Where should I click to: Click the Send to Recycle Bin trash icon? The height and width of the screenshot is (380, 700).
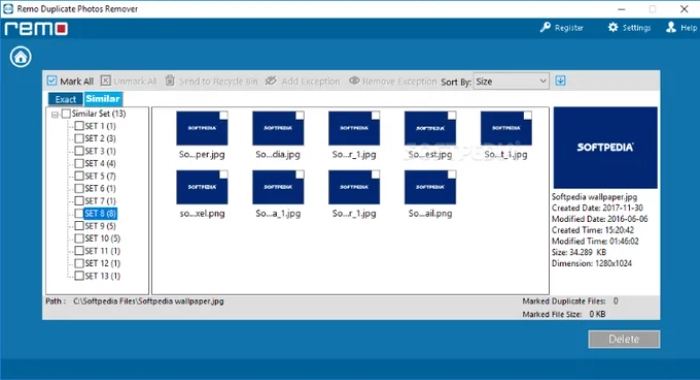pyautogui.click(x=170, y=80)
